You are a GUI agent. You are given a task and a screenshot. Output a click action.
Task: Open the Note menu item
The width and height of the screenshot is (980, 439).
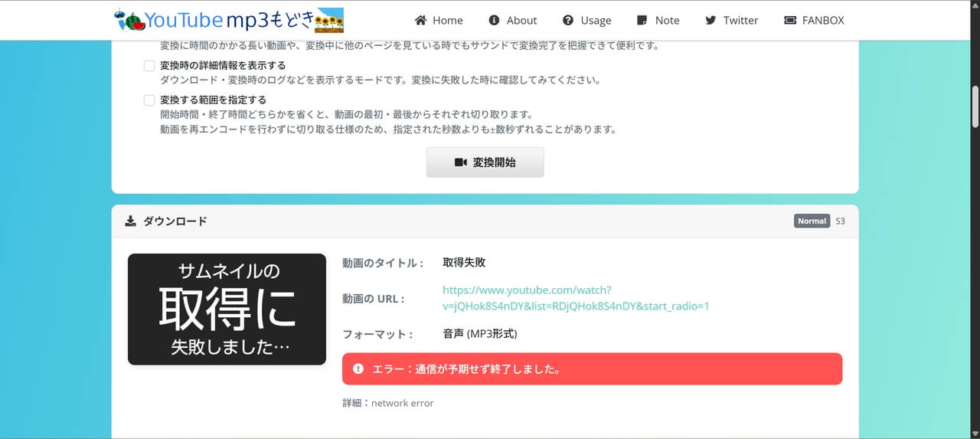coord(658,21)
